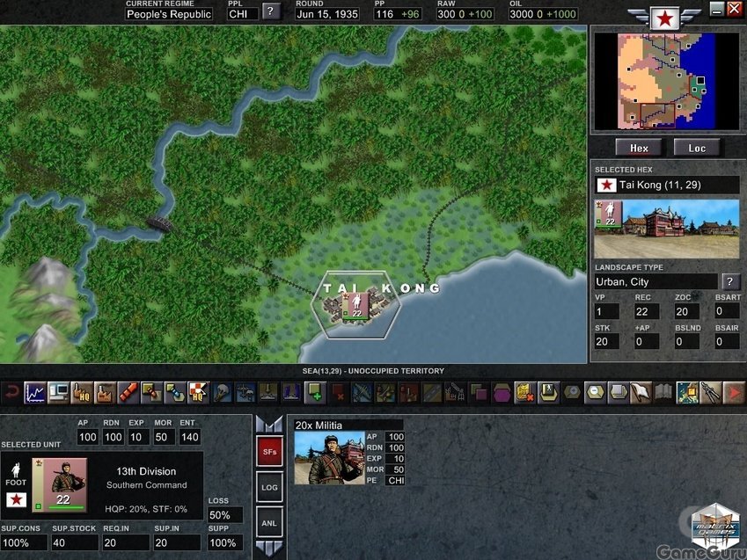Click the PP value 116 +96
747x560 pixels.
pos(398,14)
